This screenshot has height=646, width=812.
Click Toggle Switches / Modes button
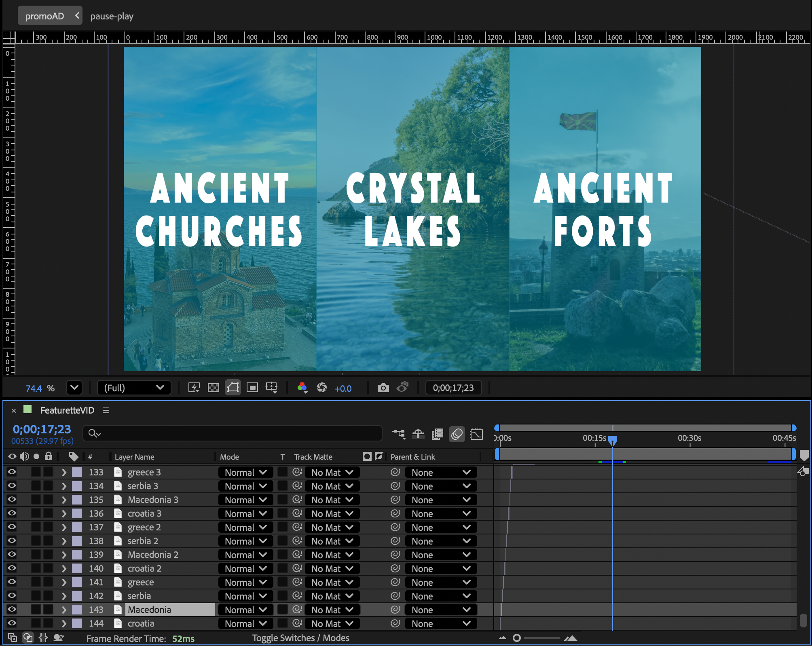(x=300, y=638)
